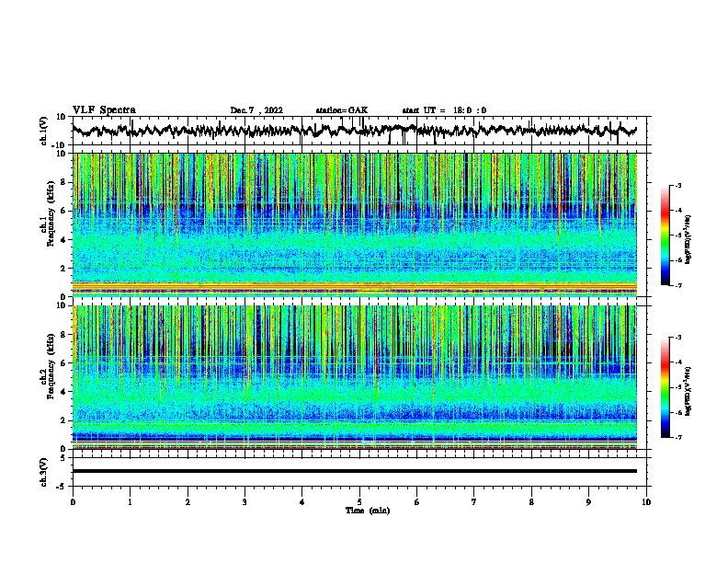Click the "ch.1 Frequency (kHz)" axis label

pyautogui.click(x=48, y=213)
